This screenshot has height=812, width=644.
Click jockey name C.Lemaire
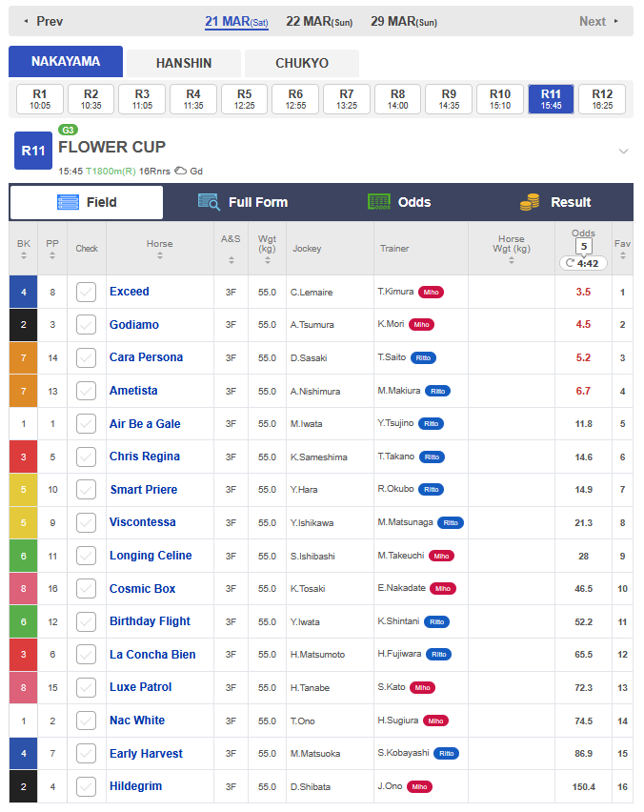[312, 293]
